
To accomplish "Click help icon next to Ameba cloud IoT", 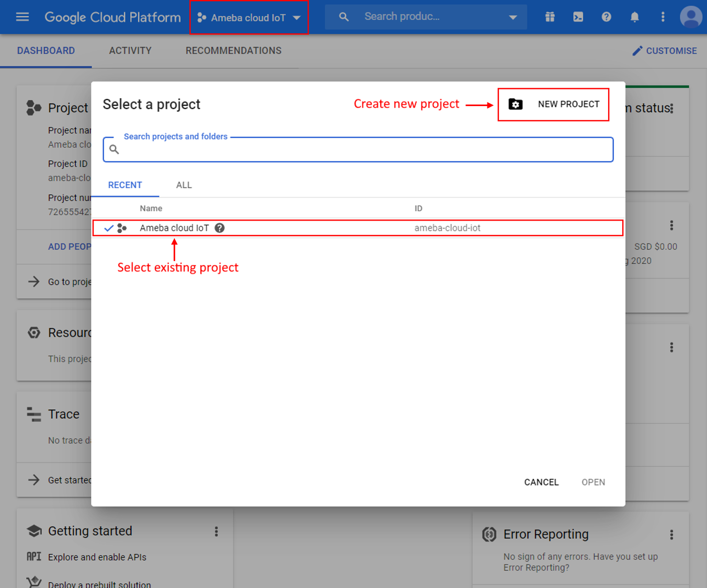I will (x=220, y=228).
